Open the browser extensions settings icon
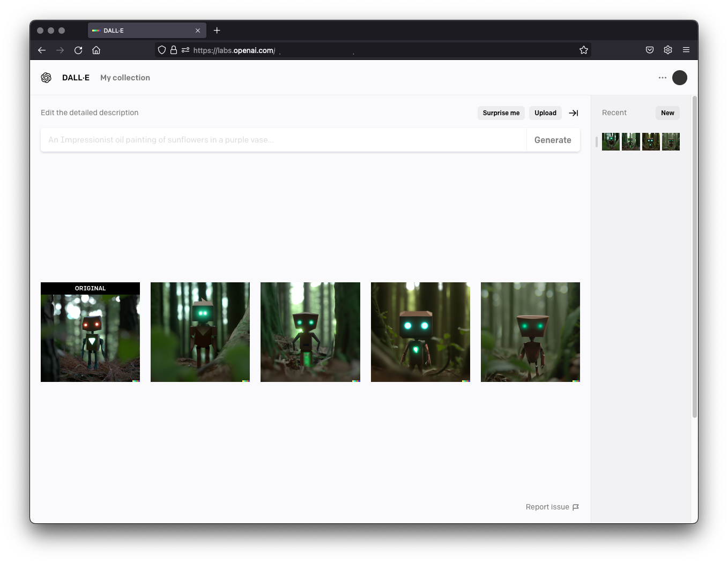Image resolution: width=728 pixels, height=563 pixels. (x=667, y=50)
